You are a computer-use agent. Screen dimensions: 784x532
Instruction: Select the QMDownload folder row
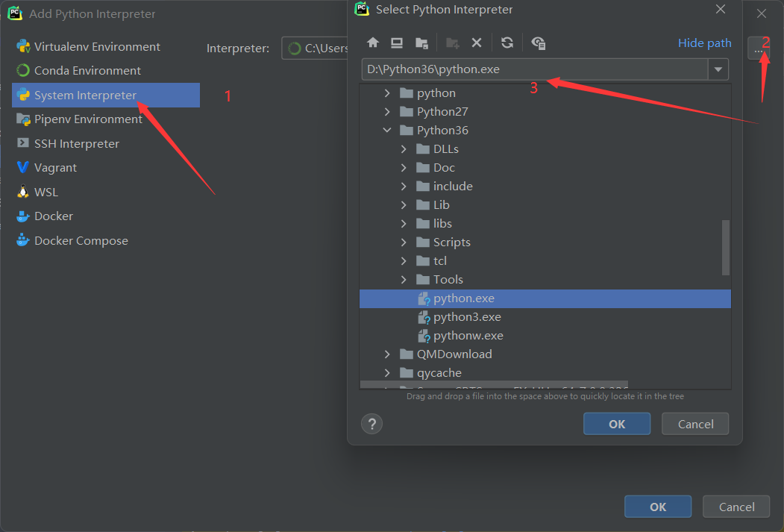coord(545,354)
